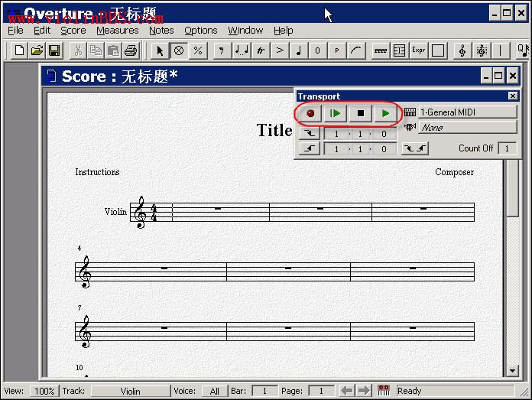
Task: Open the 100% view zoom selector
Action: [44, 391]
